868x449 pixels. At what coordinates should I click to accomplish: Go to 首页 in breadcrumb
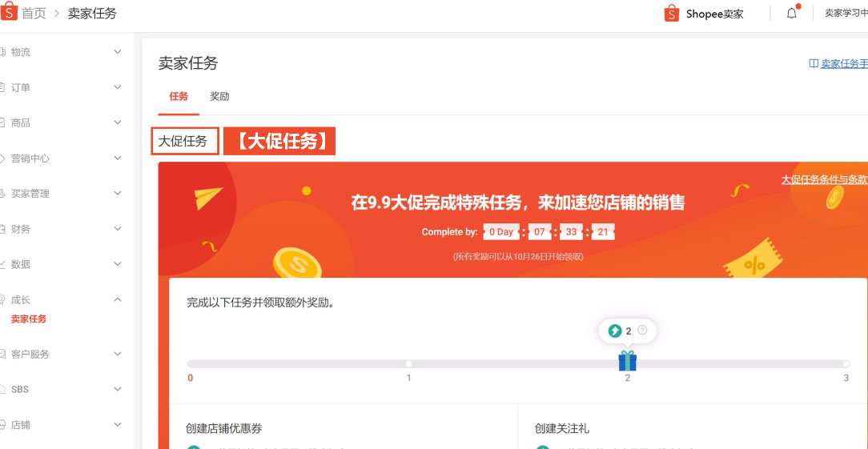point(34,14)
